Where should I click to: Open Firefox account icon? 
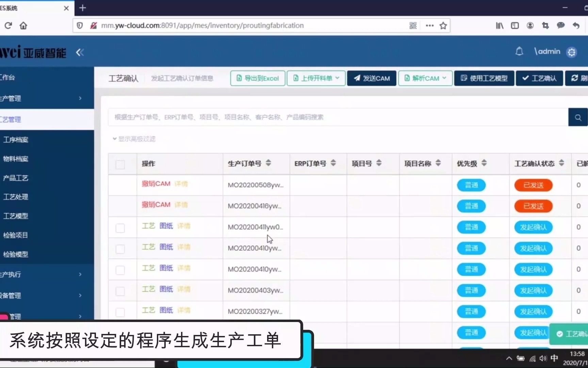(x=530, y=26)
